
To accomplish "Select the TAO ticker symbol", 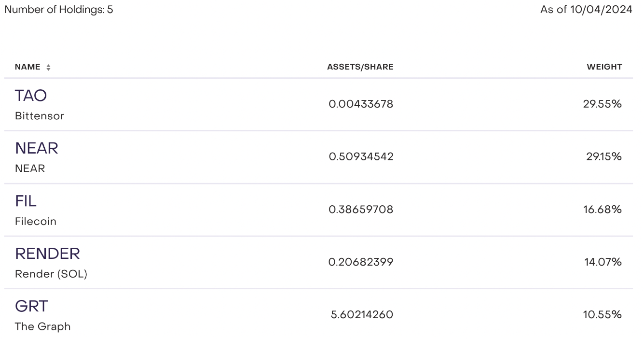I will pos(31,96).
